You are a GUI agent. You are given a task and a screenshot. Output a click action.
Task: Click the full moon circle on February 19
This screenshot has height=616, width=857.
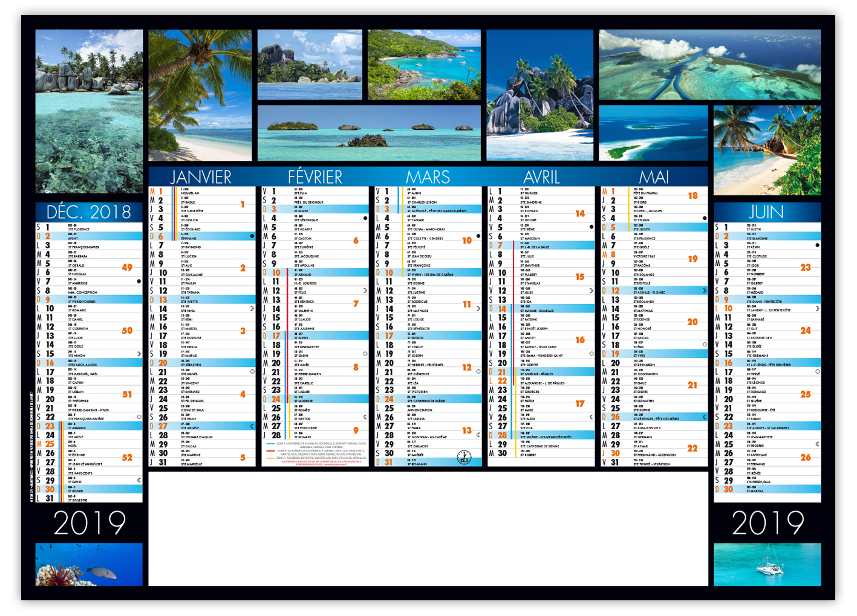[365, 354]
